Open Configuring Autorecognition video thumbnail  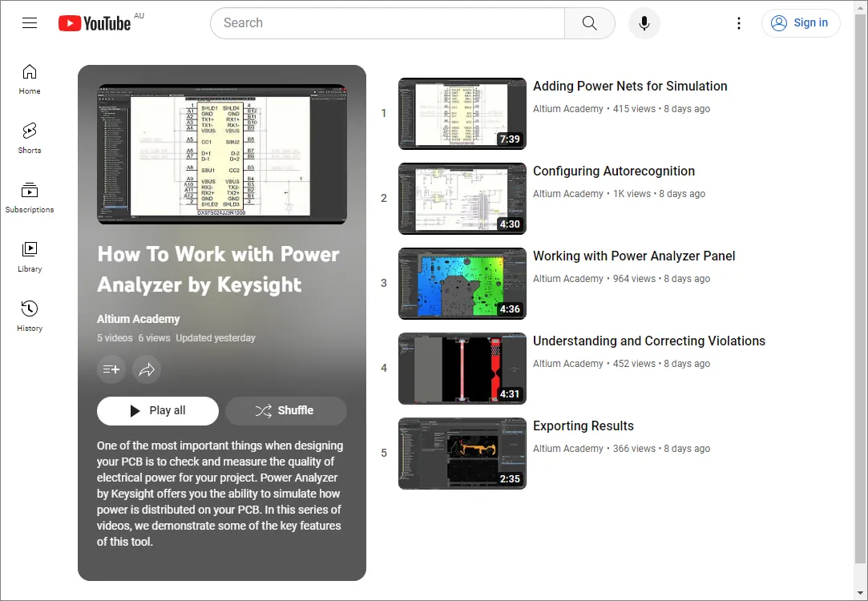point(462,198)
